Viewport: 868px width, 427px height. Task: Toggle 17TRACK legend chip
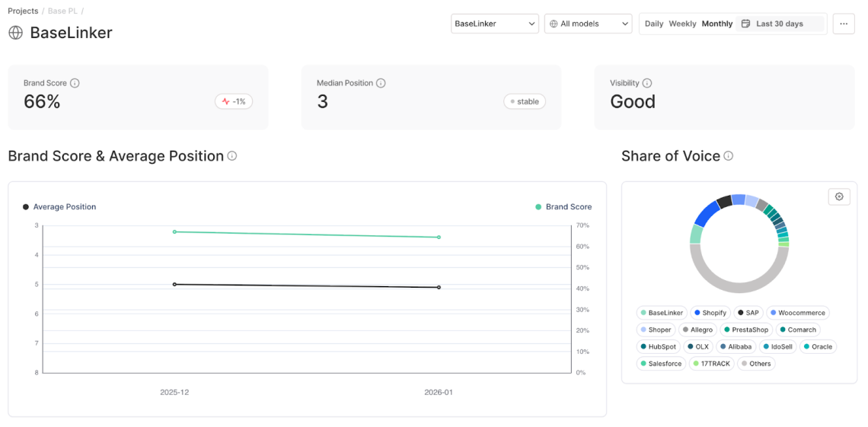(x=712, y=364)
